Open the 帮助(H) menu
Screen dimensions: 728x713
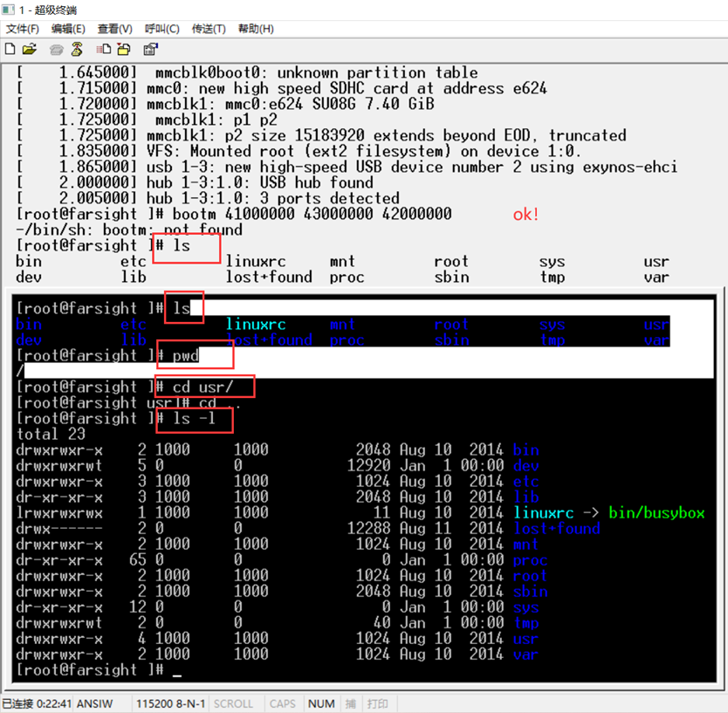(256, 29)
